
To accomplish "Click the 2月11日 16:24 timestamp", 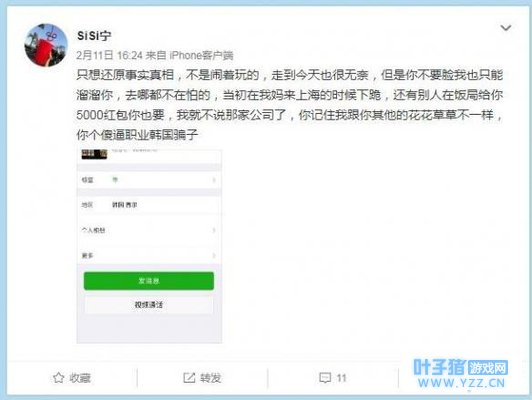I will point(109,55).
